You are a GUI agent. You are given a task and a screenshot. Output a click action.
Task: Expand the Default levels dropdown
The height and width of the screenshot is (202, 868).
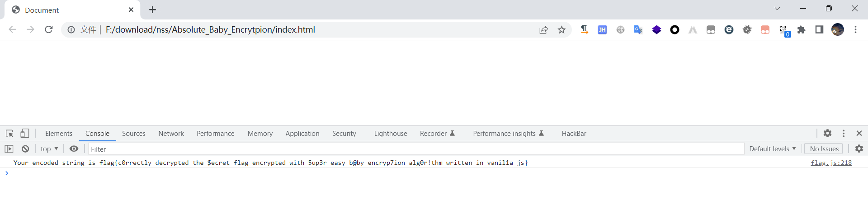[772, 149]
